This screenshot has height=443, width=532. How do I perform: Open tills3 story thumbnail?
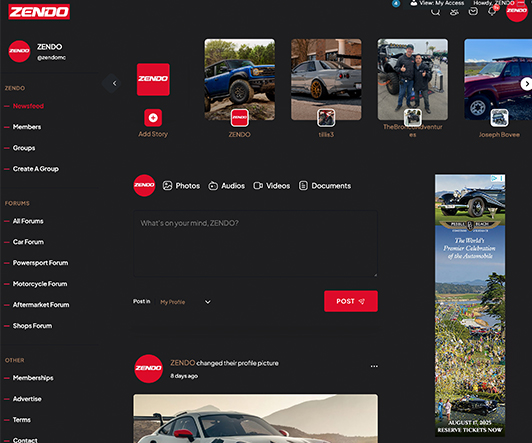pyautogui.click(x=326, y=79)
